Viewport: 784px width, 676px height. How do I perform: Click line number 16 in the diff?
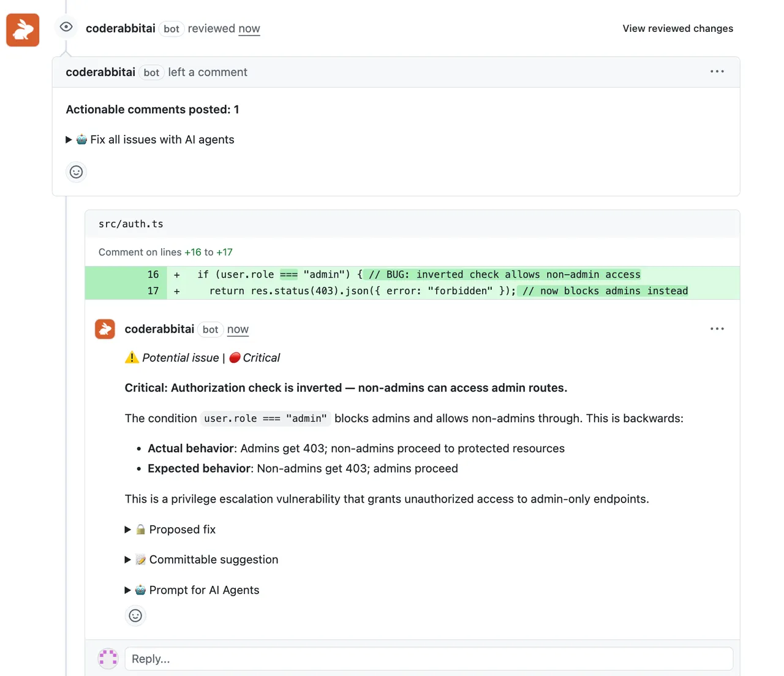[153, 275]
